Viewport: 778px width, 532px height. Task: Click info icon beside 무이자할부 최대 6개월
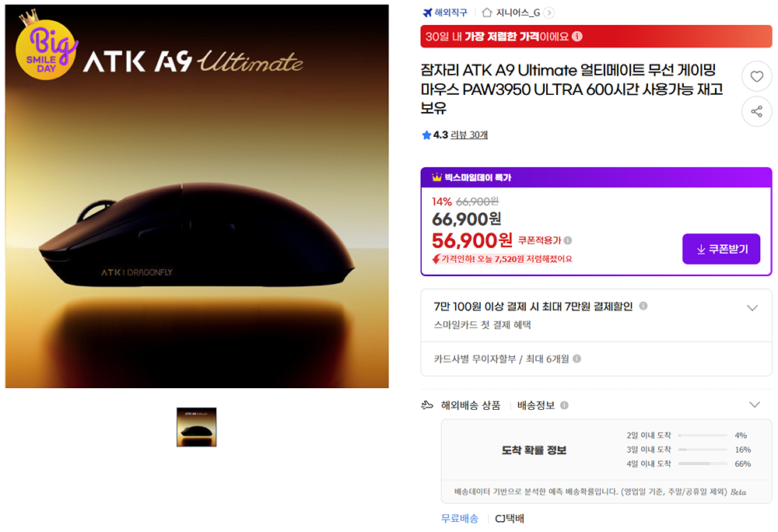[x=576, y=359]
